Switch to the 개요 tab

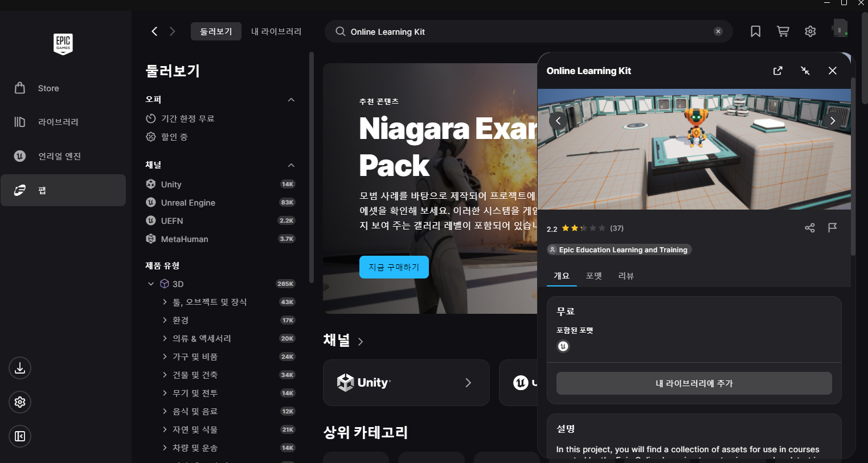tap(562, 276)
